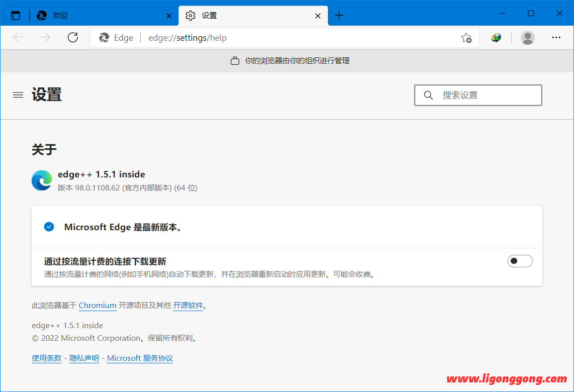
Task: Open the settings hamburger menu
Action: click(18, 95)
